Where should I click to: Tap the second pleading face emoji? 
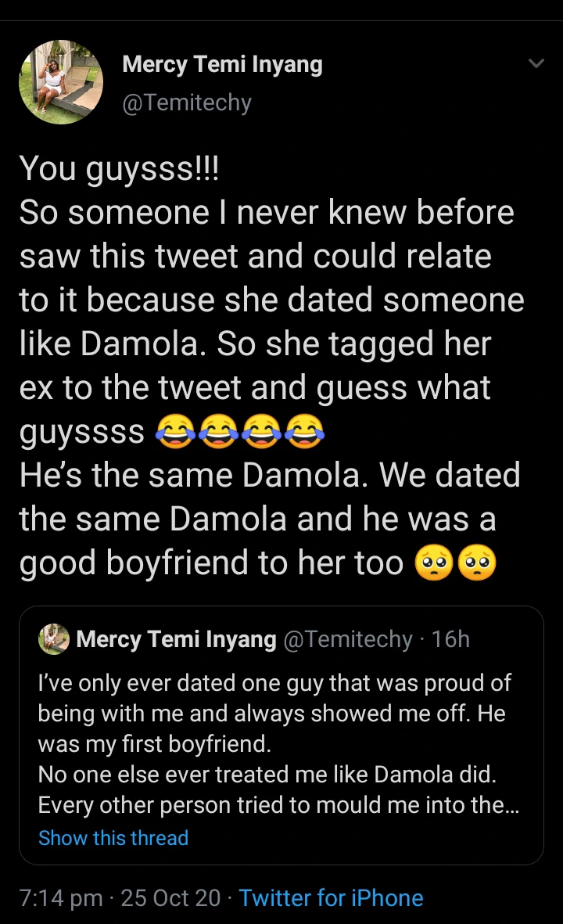(x=476, y=565)
